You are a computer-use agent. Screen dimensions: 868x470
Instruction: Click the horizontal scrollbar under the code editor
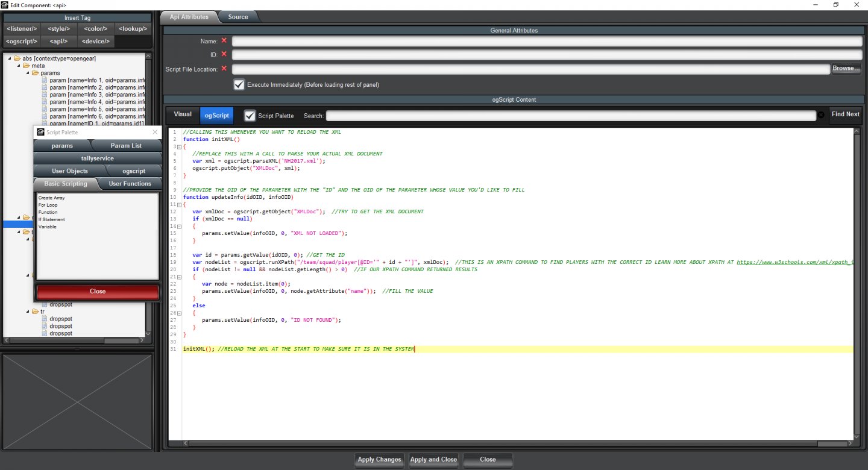[482, 444]
